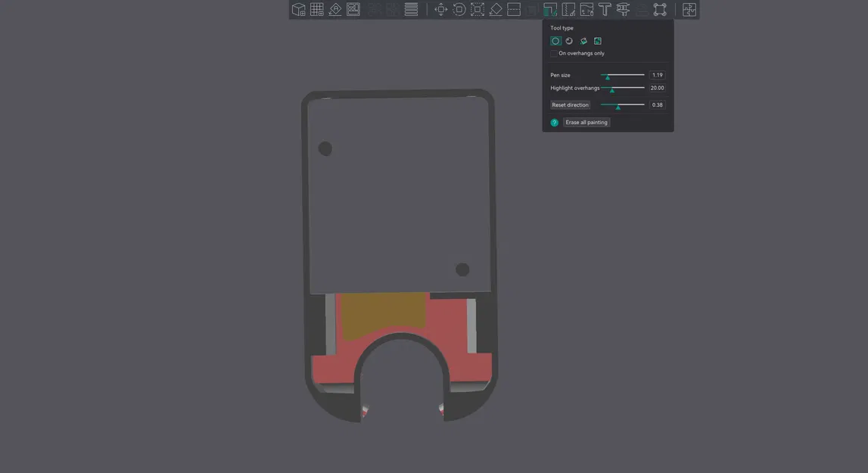Choose the Fill bucket tool type
Image resolution: width=868 pixels, height=473 pixels.
583,41
